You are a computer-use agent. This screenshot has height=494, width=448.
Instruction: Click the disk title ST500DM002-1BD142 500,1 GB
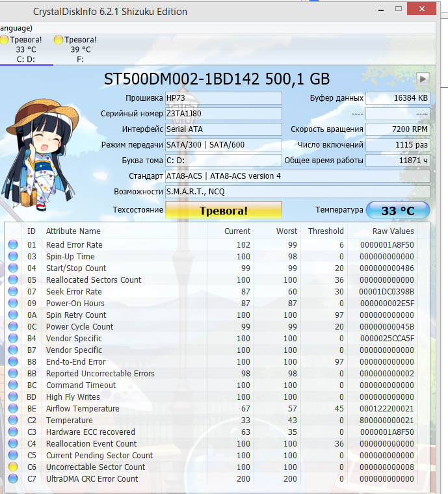(x=217, y=79)
